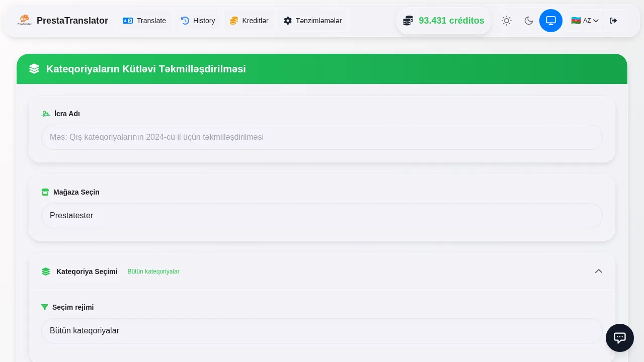The image size is (644, 362).
Task: Select the Kreditlər menu item
Action: [x=250, y=21]
